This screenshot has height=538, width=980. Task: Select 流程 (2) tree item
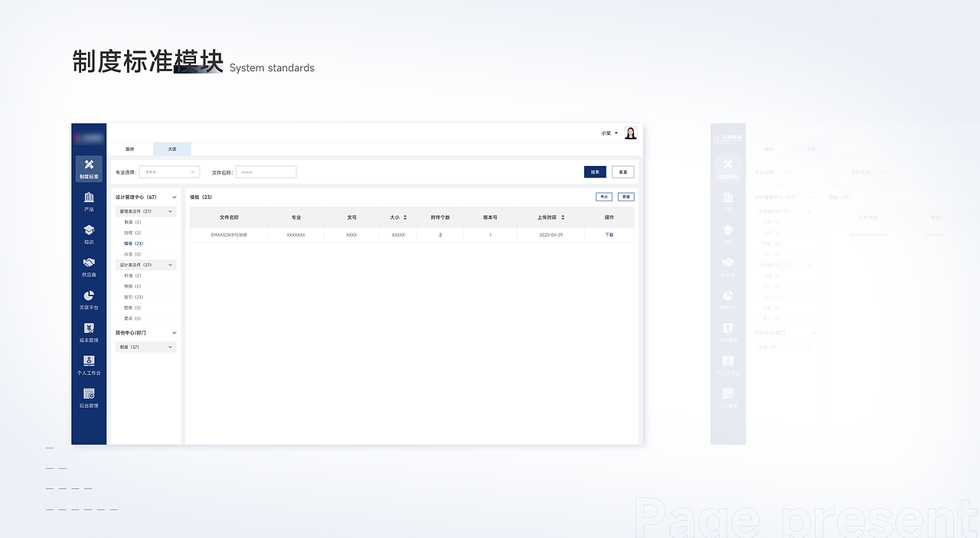(132, 233)
